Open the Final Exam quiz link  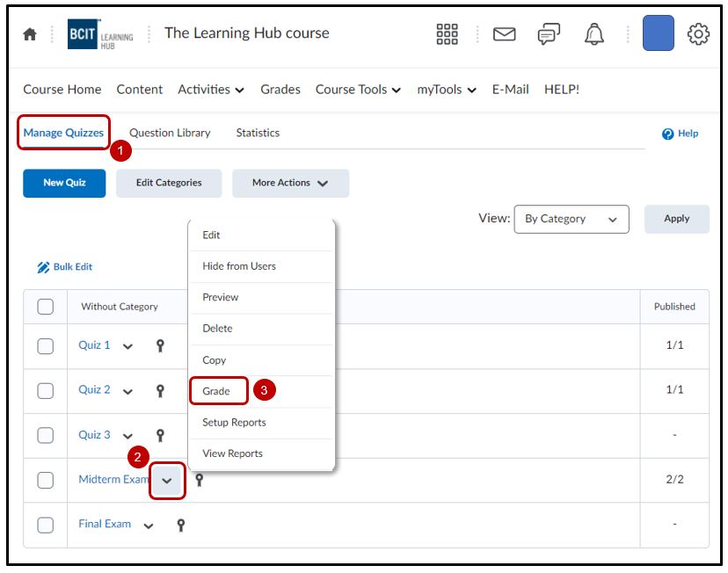click(x=105, y=524)
